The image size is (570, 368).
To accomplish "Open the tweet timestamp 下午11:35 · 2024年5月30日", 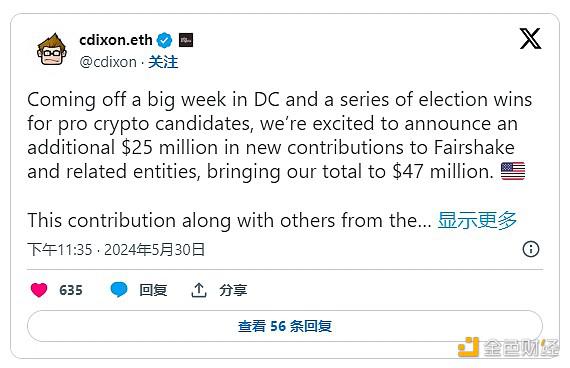I will click(116, 249).
